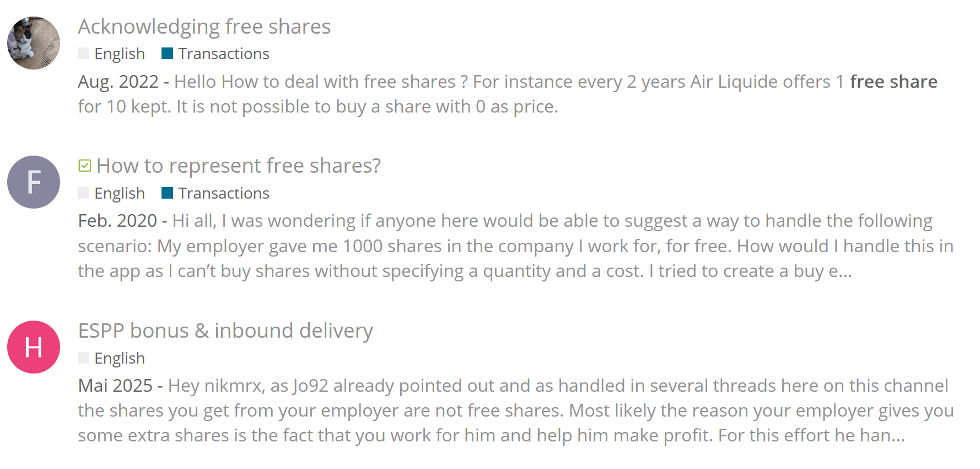Open the 'How to represent free shares?' topic
980x469 pixels.
(238, 166)
